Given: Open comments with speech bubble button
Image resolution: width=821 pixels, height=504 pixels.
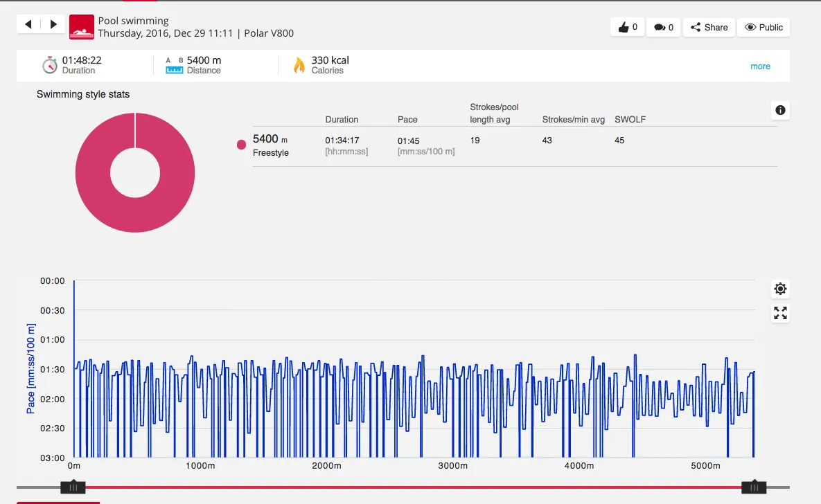Looking at the screenshot, I should tap(664, 28).
